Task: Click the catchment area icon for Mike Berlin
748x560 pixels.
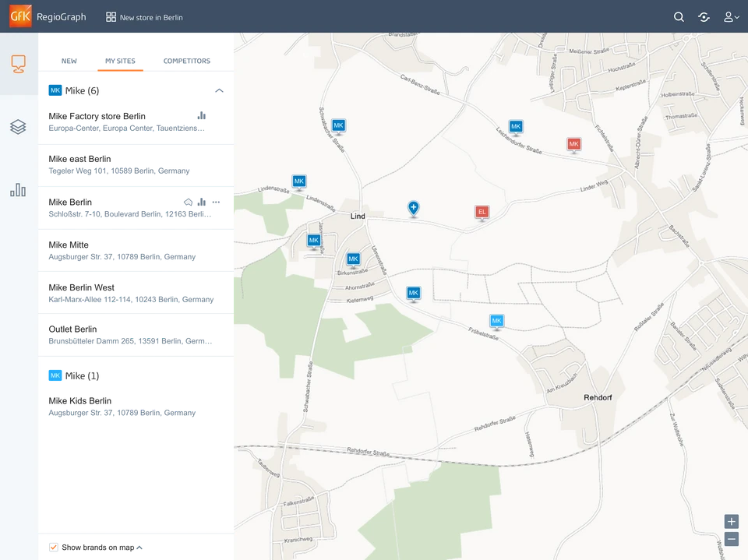Action: click(x=189, y=202)
